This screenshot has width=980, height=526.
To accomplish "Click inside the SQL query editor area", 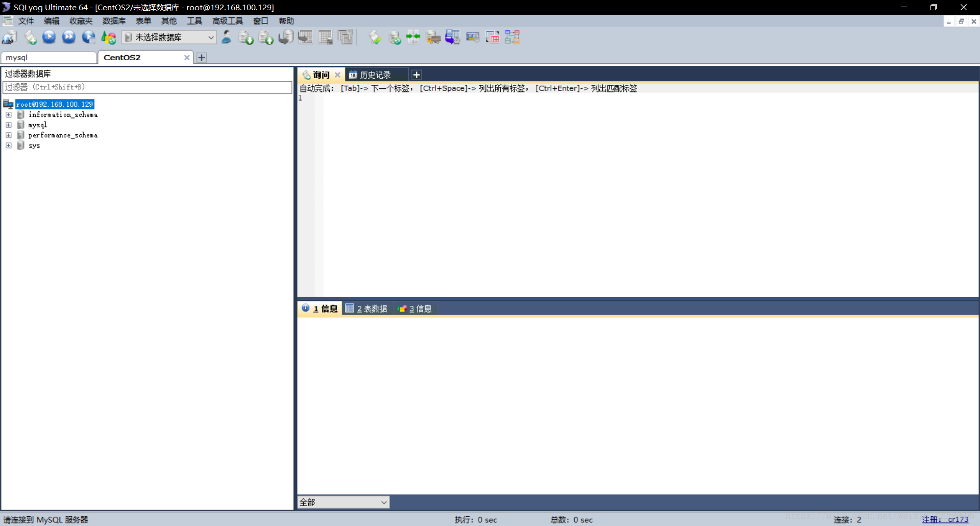I will pyautogui.click(x=650, y=194).
